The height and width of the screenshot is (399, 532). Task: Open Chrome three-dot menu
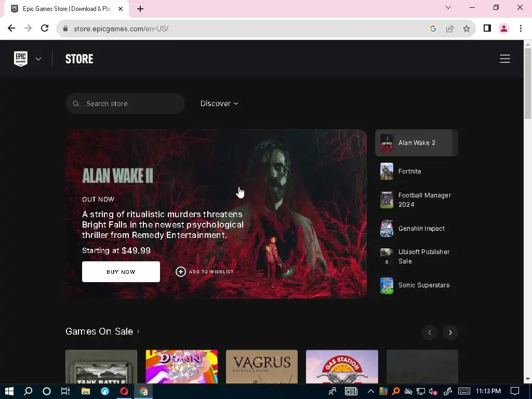tap(521, 29)
